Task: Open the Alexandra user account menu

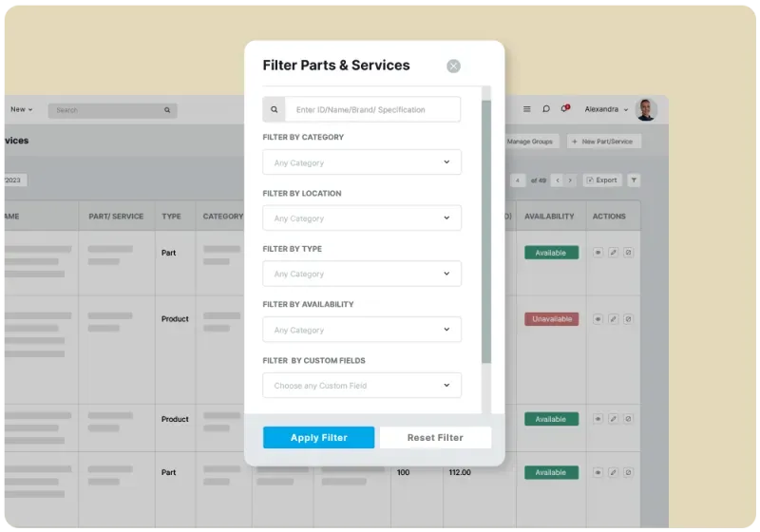Action: (x=606, y=110)
